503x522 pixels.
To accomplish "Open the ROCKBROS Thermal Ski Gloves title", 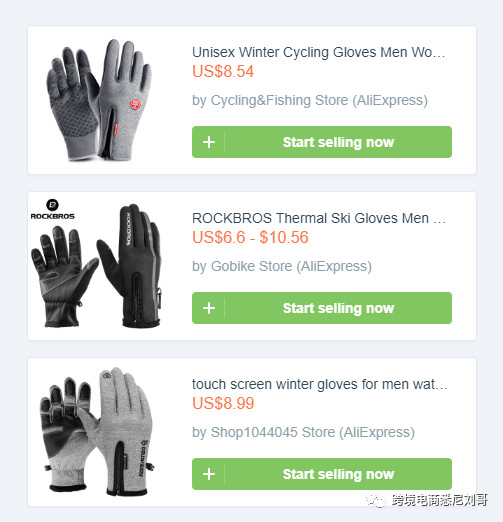I will [x=319, y=218].
